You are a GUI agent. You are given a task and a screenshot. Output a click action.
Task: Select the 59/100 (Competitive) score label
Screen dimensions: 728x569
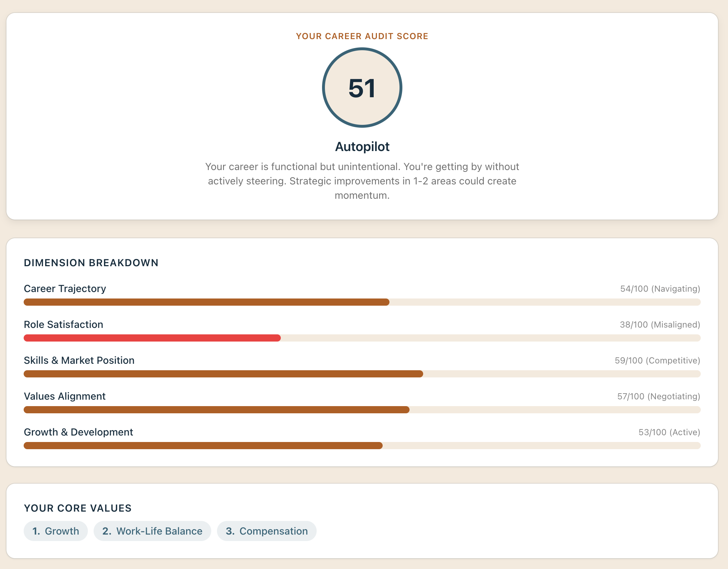tap(657, 360)
